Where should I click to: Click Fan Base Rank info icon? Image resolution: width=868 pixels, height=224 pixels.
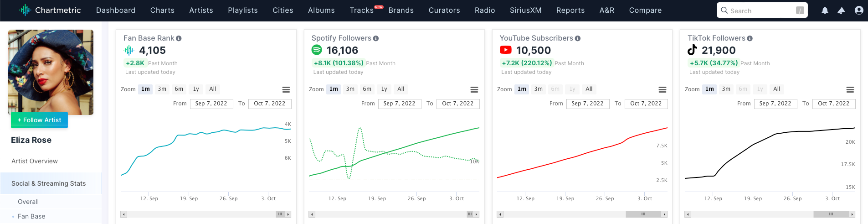[x=179, y=38]
